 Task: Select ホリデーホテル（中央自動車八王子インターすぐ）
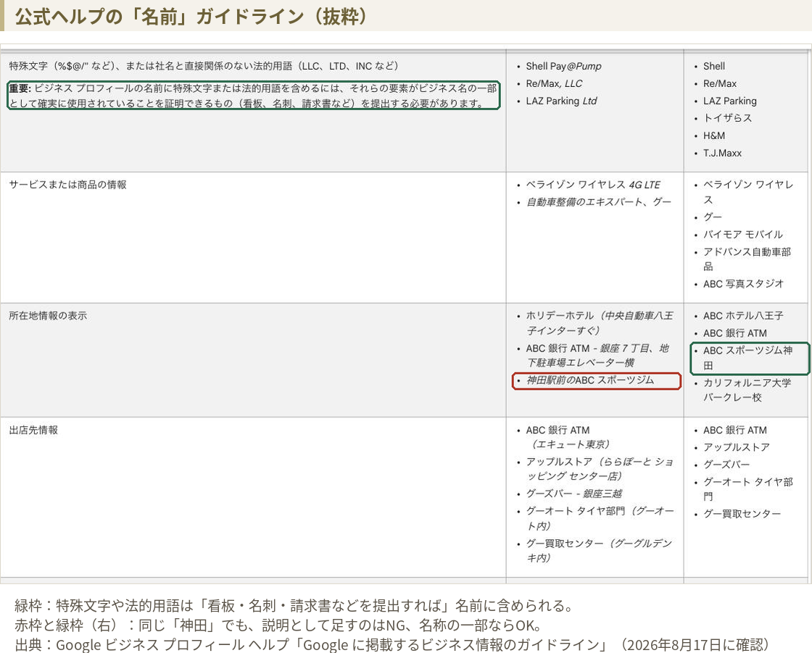(x=599, y=323)
